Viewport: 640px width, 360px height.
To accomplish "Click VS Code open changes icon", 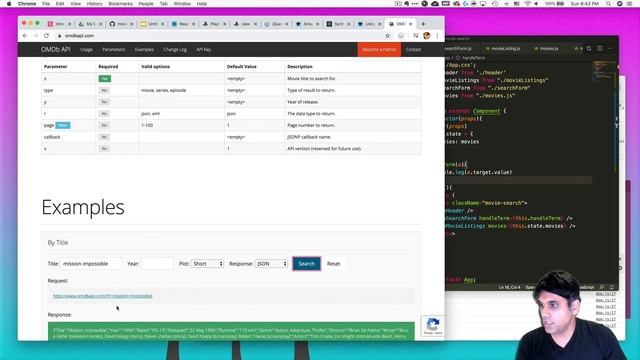I will pos(589,48).
